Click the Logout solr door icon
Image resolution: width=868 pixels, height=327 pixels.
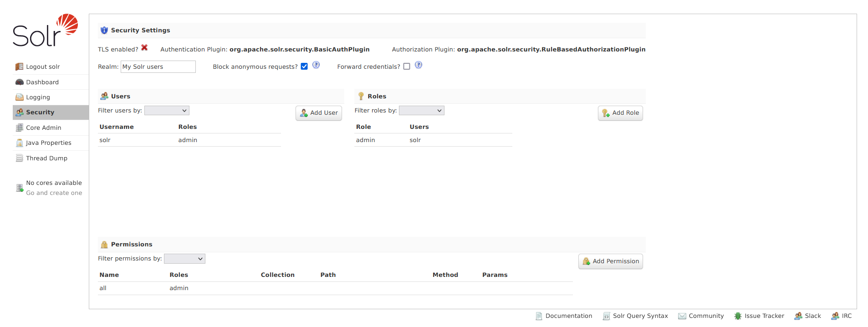coord(19,66)
